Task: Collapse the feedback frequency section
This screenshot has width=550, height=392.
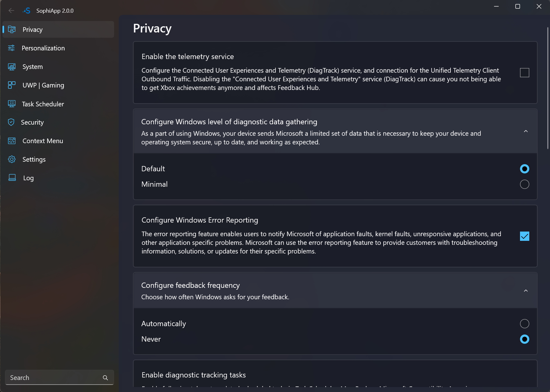Action: [x=526, y=291]
